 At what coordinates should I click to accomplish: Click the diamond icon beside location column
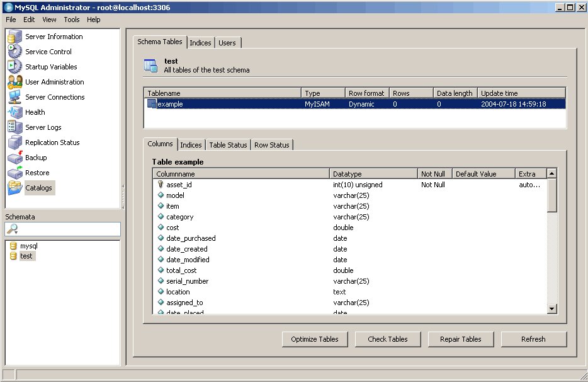(161, 291)
